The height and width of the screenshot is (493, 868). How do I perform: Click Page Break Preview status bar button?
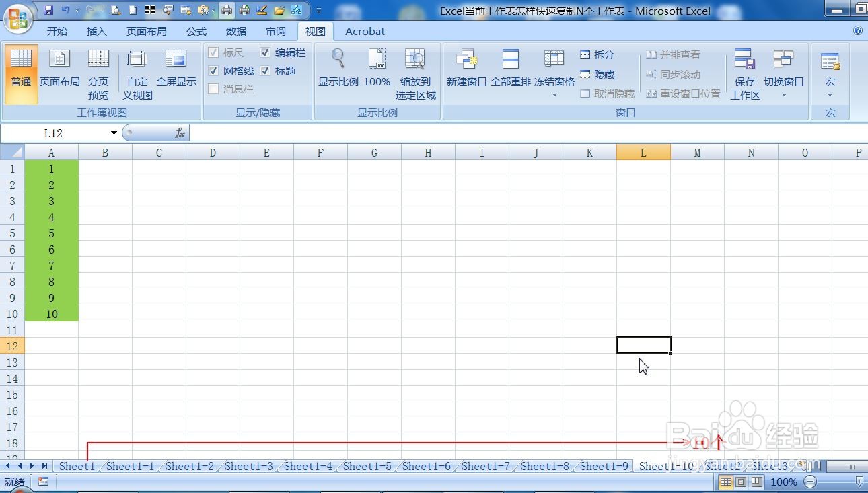click(756, 482)
